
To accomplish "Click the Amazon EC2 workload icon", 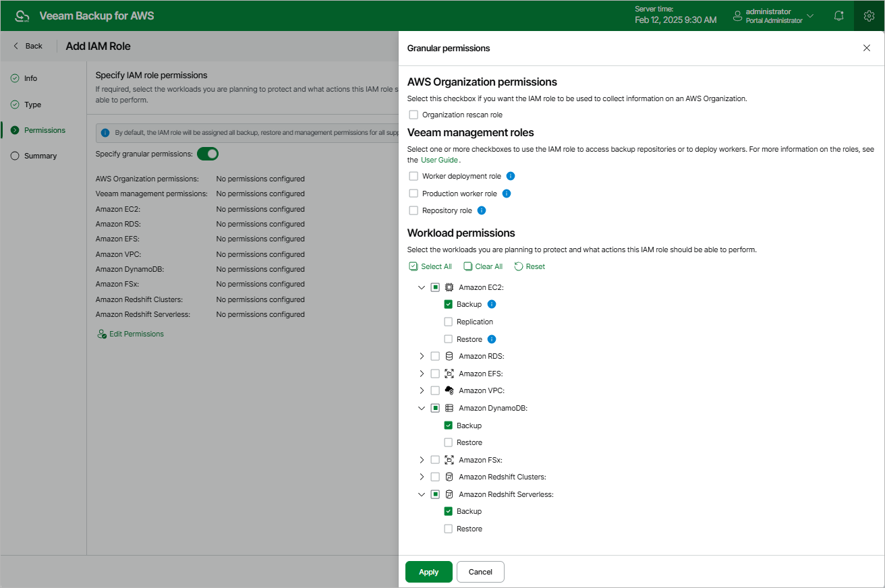I will point(449,287).
